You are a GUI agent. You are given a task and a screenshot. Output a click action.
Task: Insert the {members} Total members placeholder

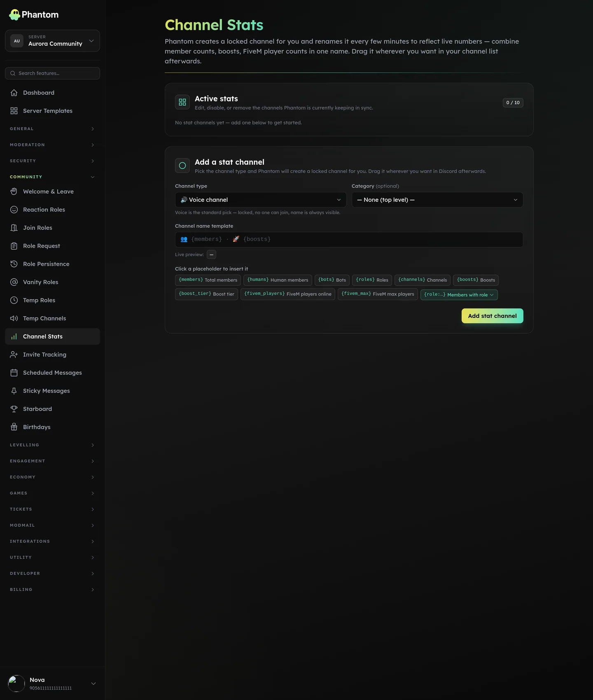[x=208, y=280]
